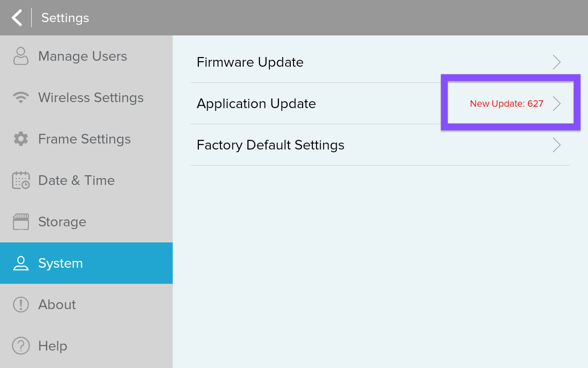Click the gear icon for Frame Settings
This screenshot has height=368, width=588.
click(21, 139)
